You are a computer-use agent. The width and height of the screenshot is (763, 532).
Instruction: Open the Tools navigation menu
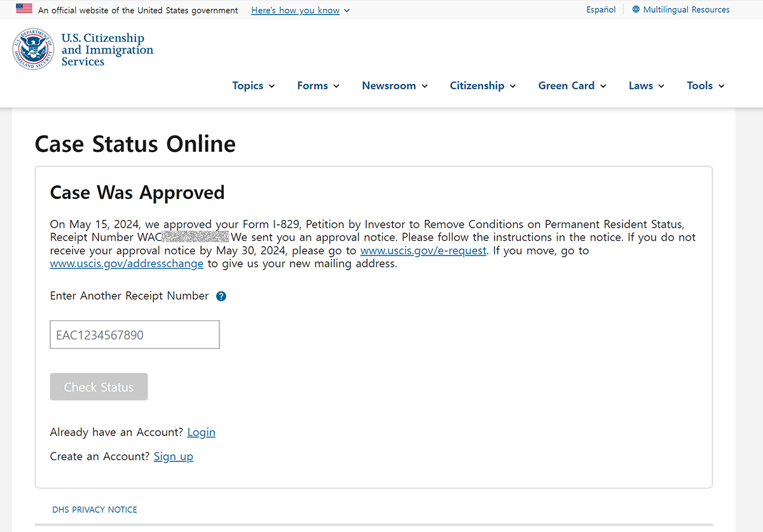[706, 86]
